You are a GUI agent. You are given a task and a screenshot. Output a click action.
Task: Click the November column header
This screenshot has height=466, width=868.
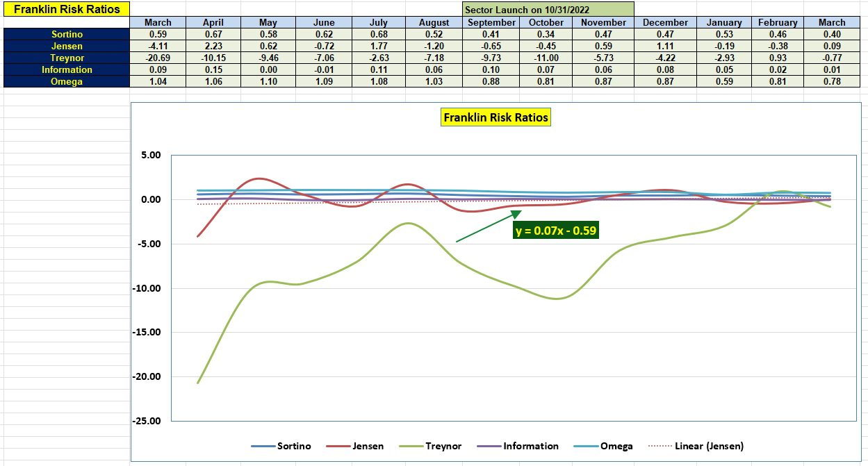point(604,22)
